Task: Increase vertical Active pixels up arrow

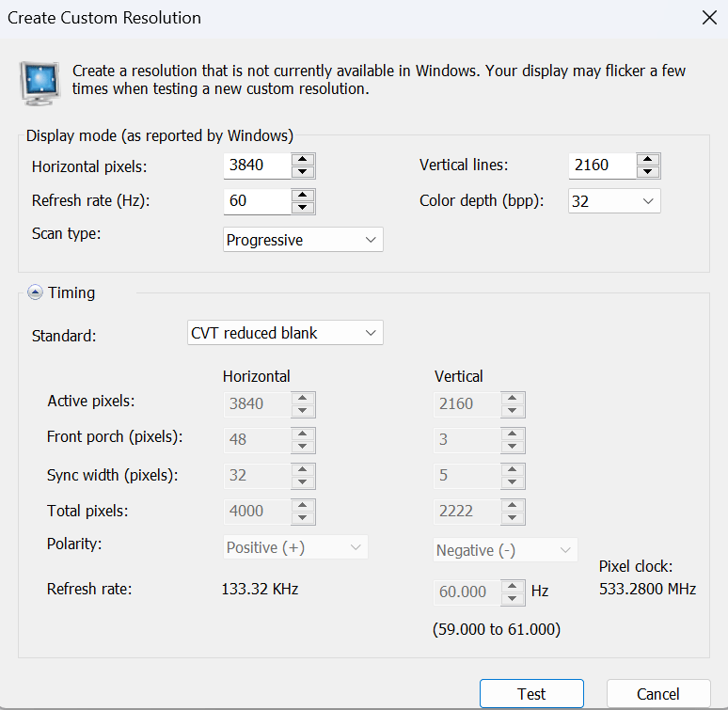Action: 513,398
